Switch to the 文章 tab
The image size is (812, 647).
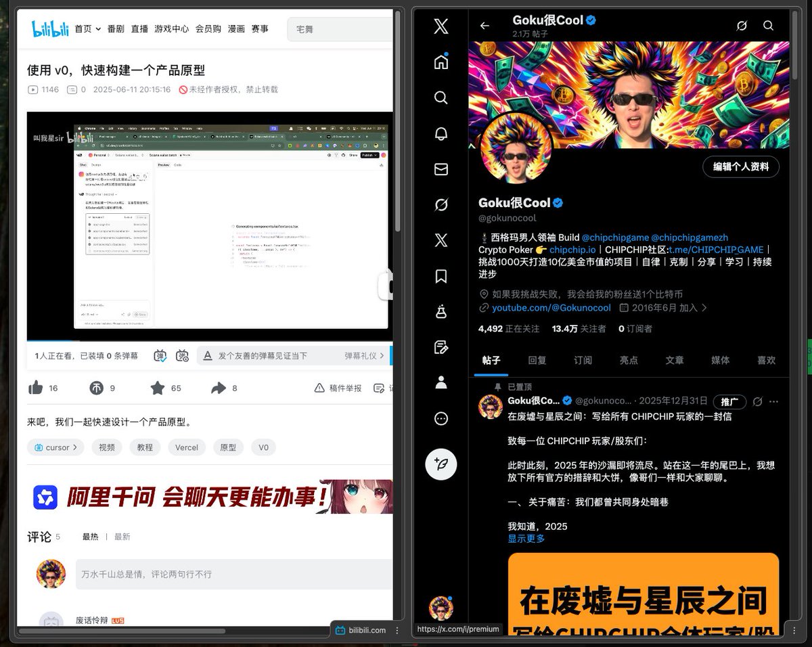click(x=675, y=360)
